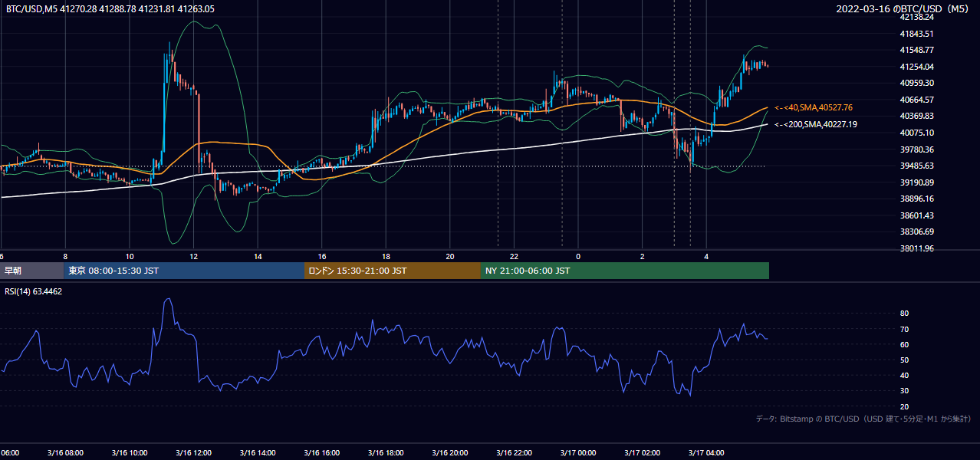Click the 3/16 14:00 date label
Viewport: 980px width, 460px height.
pos(257,453)
